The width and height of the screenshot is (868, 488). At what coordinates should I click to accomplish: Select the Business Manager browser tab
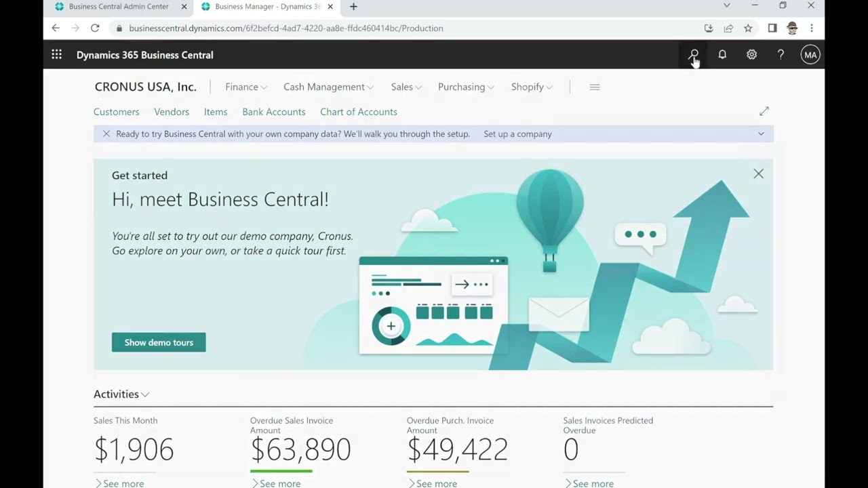pos(267,7)
